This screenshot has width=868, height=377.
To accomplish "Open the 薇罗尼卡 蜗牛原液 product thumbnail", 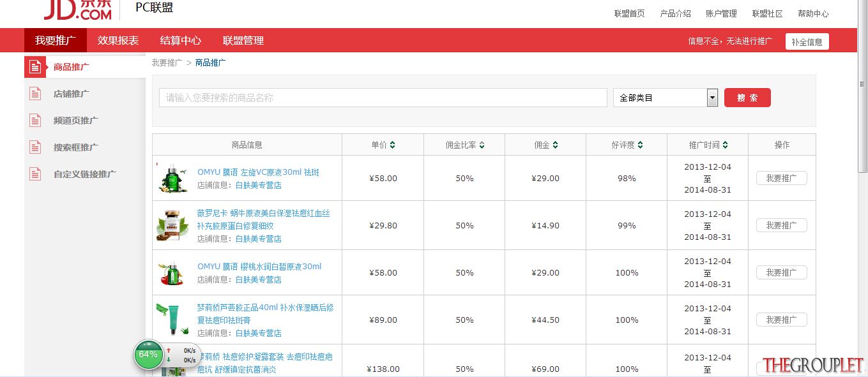I will (172, 225).
